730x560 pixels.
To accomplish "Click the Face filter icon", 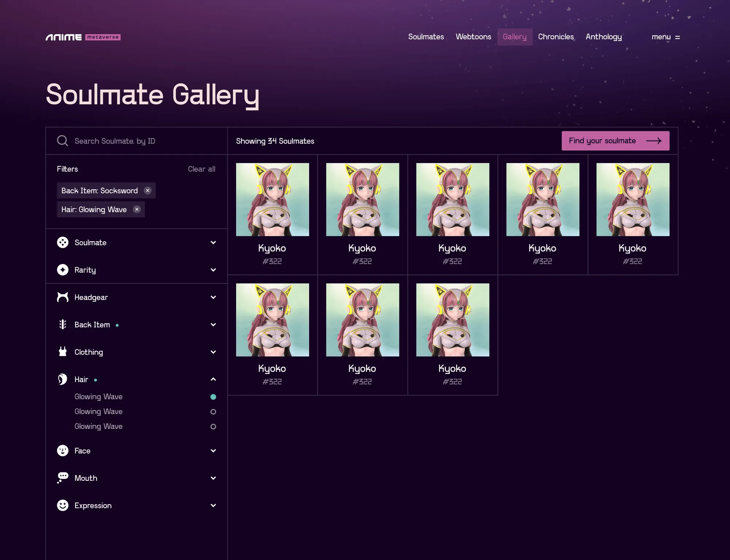I will pos(63,450).
